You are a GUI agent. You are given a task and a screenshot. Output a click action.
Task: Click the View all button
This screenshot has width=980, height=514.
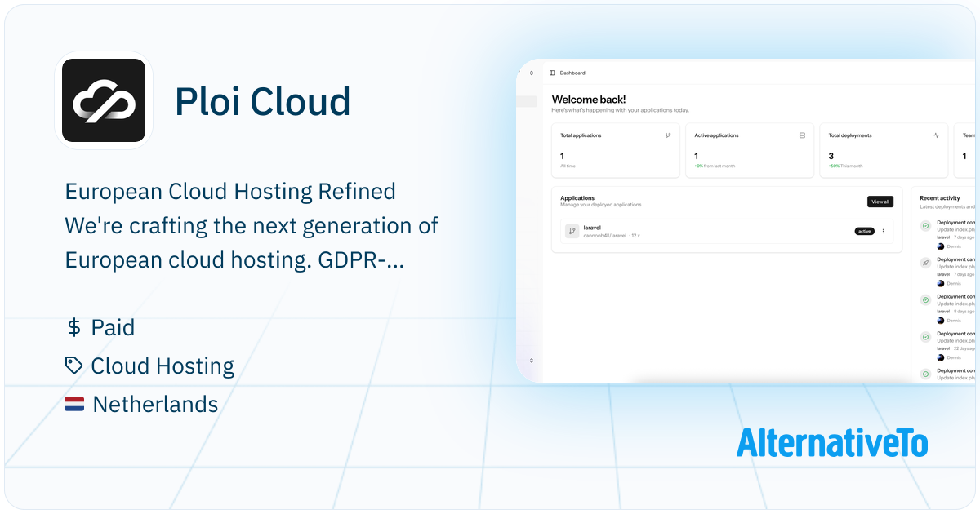point(880,202)
